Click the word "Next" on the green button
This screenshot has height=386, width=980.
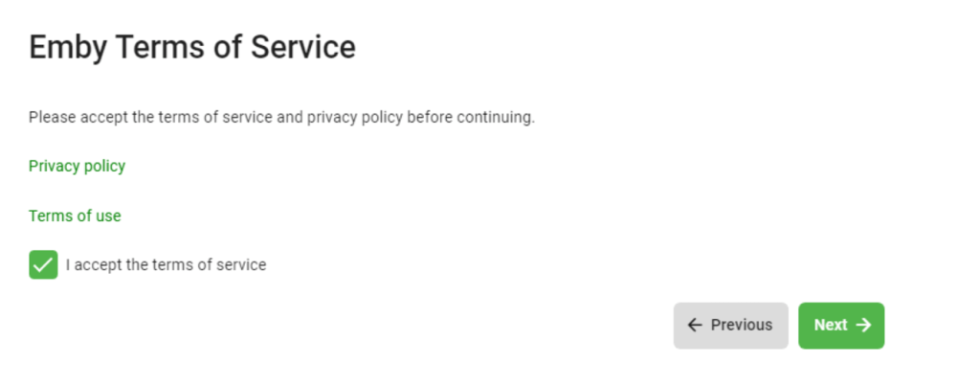point(831,326)
